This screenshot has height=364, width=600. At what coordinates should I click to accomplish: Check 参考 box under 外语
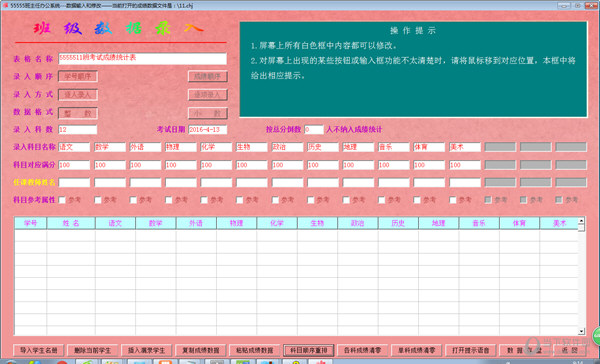coord(133,200)
